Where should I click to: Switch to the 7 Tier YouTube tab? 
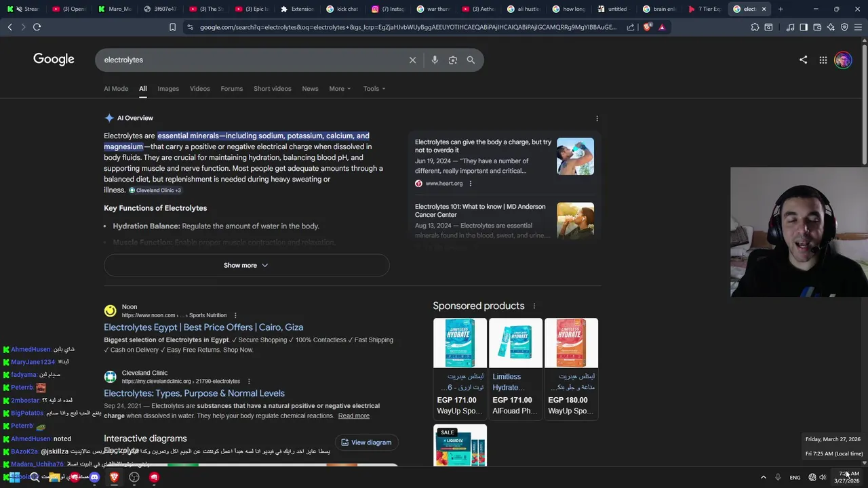tap(705, 9)
